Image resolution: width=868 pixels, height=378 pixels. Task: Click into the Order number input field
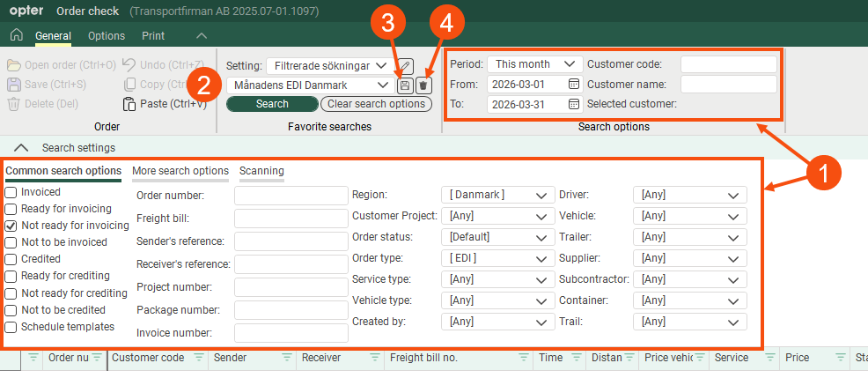291,196
